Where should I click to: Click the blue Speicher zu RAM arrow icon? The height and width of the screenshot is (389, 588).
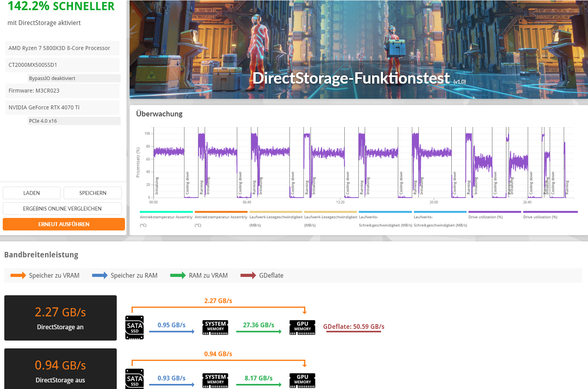tap(100, 275)
